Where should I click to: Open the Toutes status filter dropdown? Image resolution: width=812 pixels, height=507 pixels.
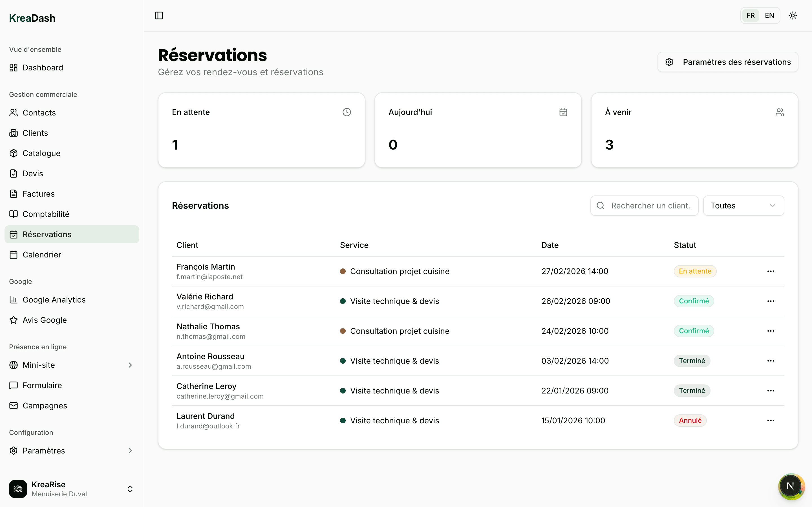(743, 206)
